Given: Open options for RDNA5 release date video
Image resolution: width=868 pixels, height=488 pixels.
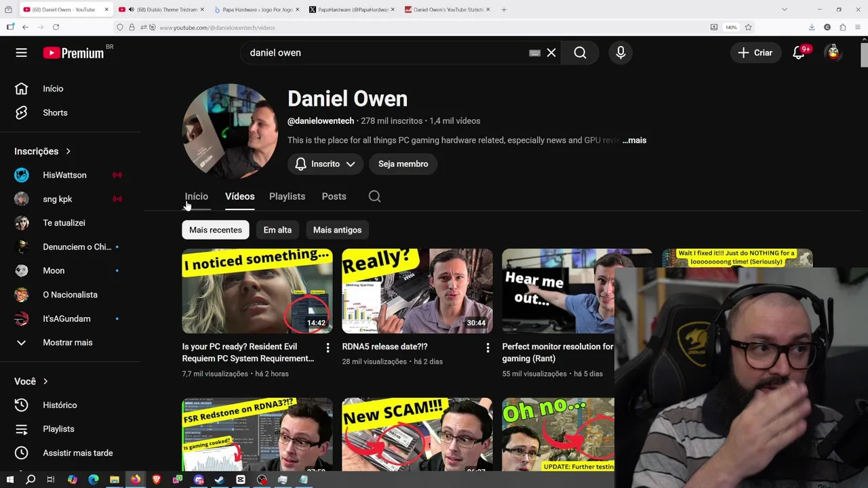Looking at the screenshot, I should tap(488, 348).
